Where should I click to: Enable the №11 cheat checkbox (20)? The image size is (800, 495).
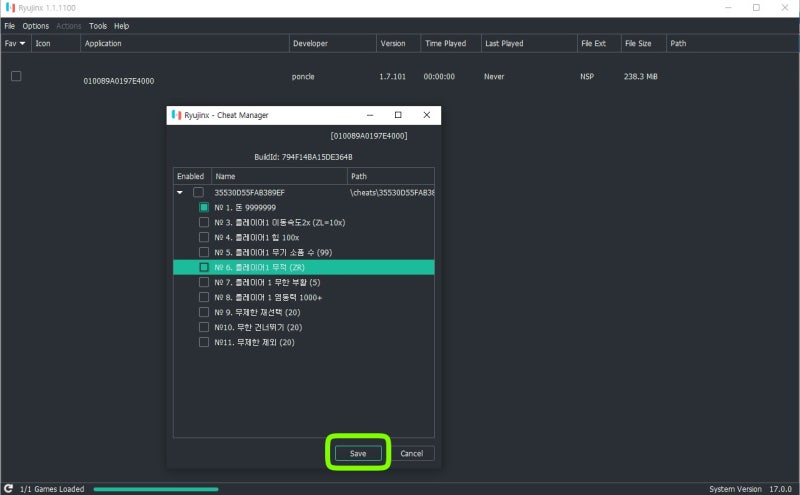click(204, 342)
